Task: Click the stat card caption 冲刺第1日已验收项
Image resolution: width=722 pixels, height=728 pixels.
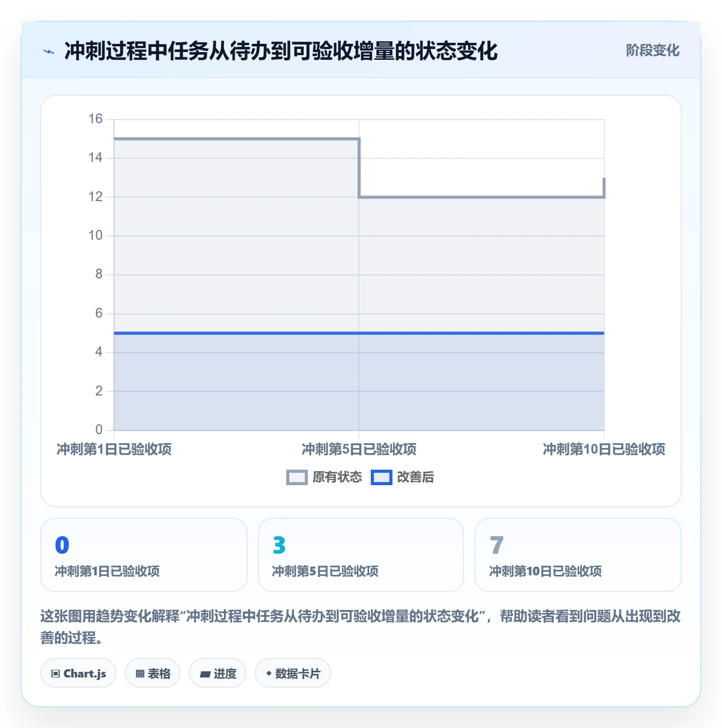Action: 107,571
